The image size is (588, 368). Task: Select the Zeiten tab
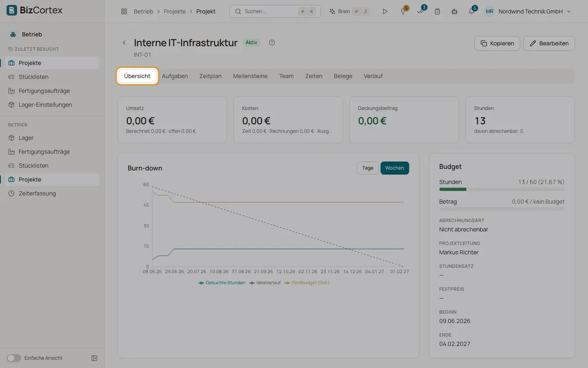(314, 76)
